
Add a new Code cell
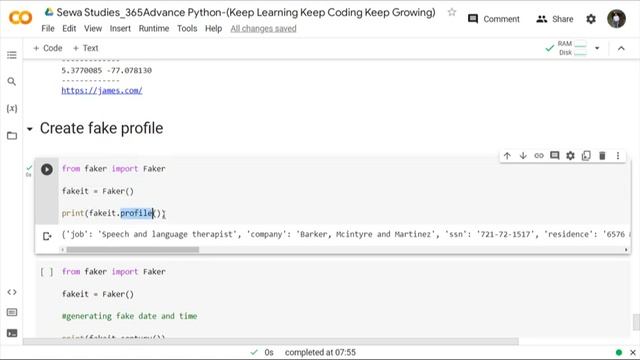(x=48, y=48)
